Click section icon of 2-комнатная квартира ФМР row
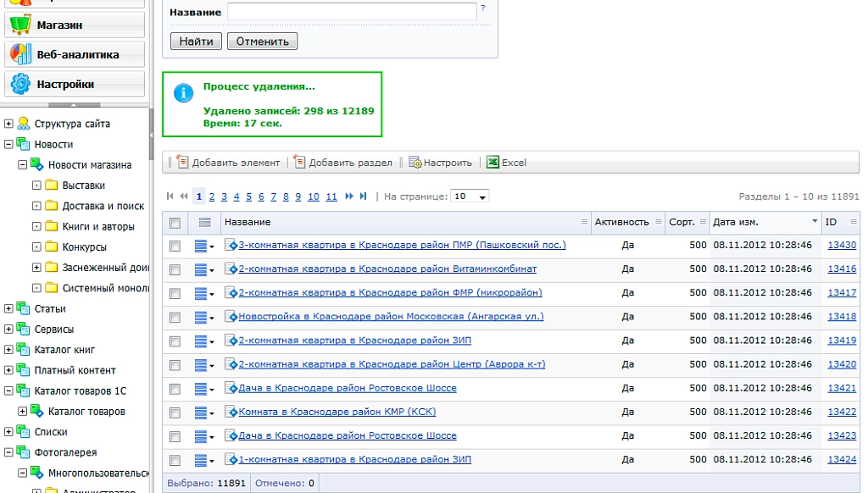The height and width of the screenshot is (493, 868). (x=231, y=292)
